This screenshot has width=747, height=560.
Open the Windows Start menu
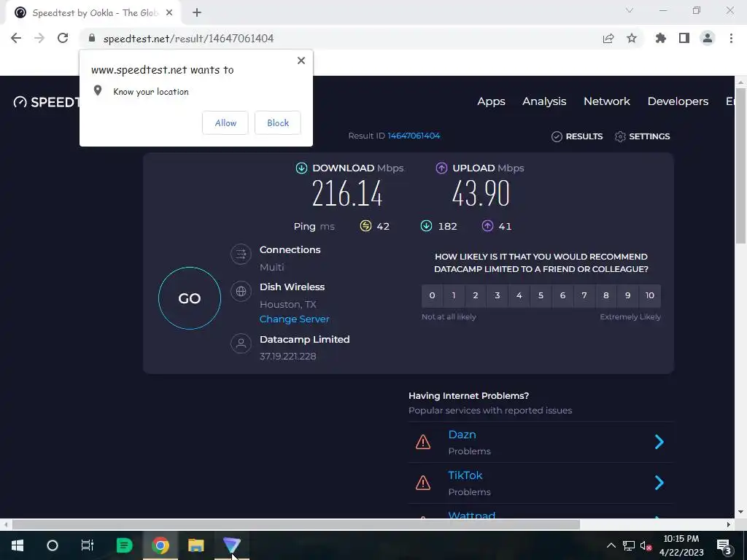coord(18,545)
